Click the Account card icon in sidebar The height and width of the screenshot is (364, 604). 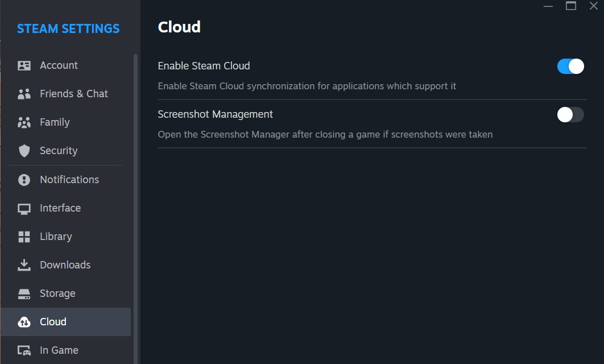pos(24,65)
